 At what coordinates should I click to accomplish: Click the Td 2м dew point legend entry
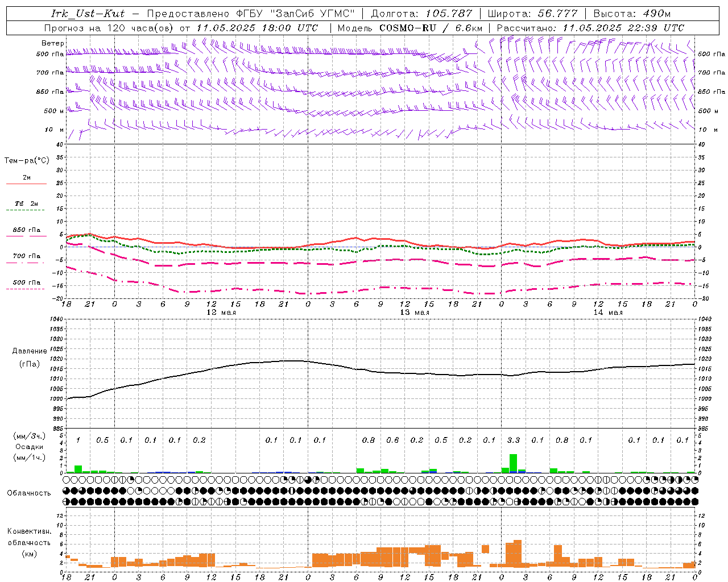pos(26,203)
